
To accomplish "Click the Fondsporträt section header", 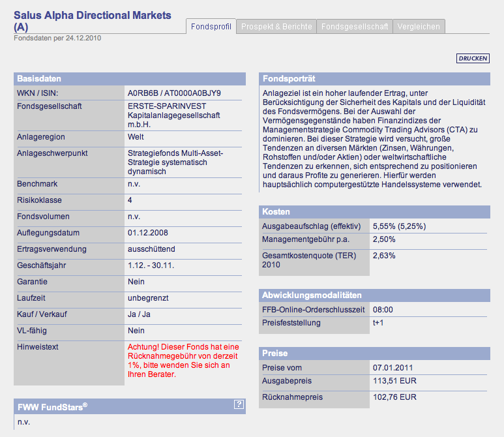I will coord(374,79).
